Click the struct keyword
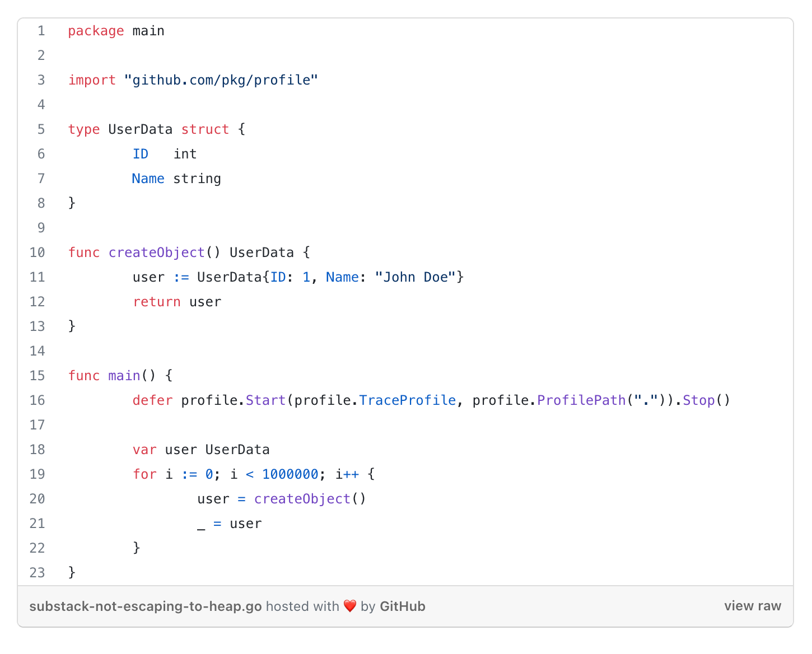Screen dimensions: 812x654 pos(205,129)
